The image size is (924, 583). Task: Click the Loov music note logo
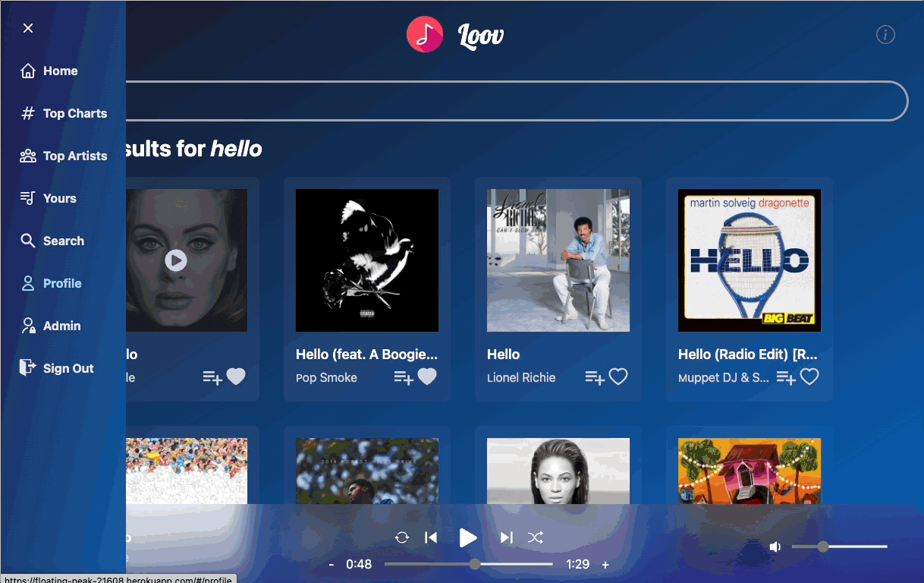[x=425, y=34]
